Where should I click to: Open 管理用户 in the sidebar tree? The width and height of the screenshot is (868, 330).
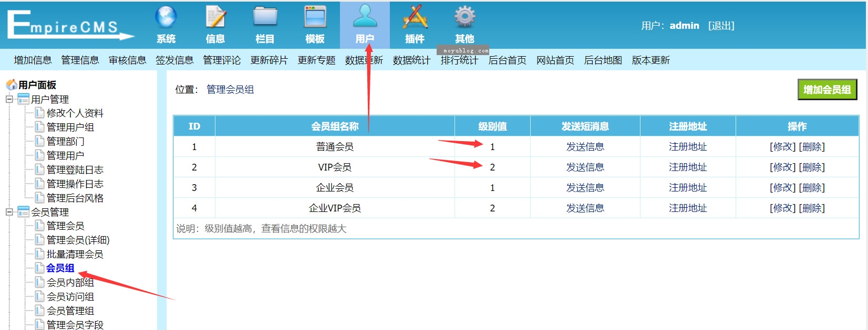pyautogui.click(x=66, y=155)
